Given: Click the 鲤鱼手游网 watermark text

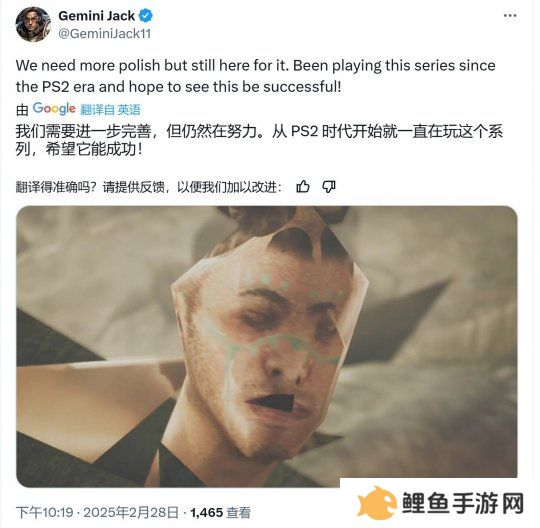Looking at the screenshot, I should point(463,503).
